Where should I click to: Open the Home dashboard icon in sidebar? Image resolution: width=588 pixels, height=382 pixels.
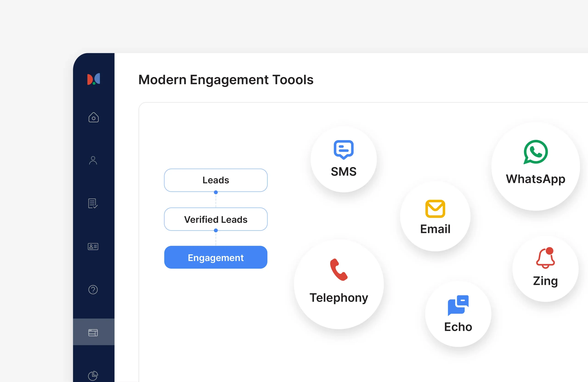click(x=93, y=118)
